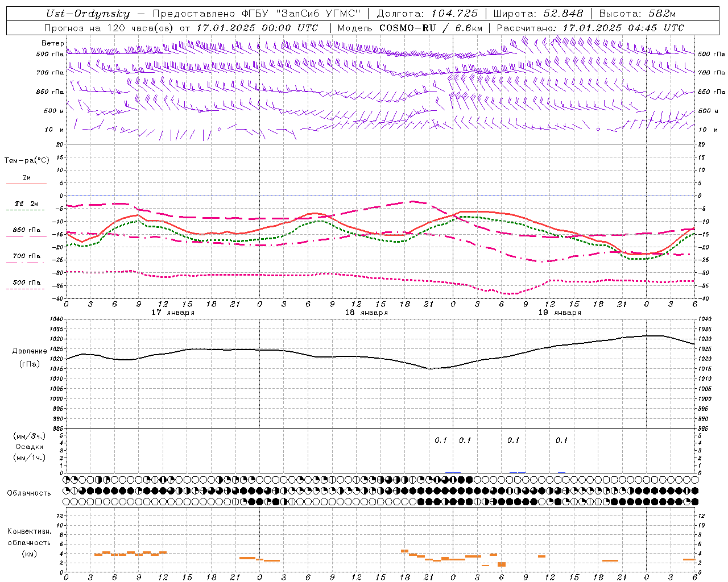Click 985 on the left pressure axis

(59, 429)
